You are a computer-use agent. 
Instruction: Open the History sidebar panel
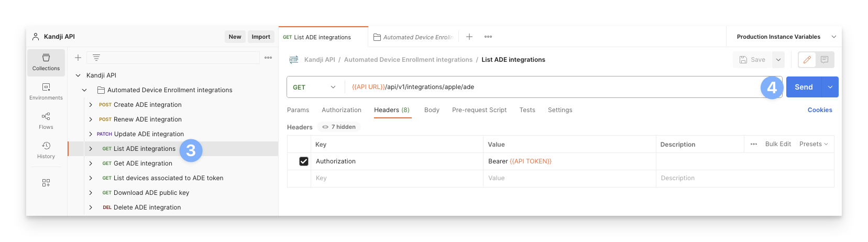pos(46,150)
